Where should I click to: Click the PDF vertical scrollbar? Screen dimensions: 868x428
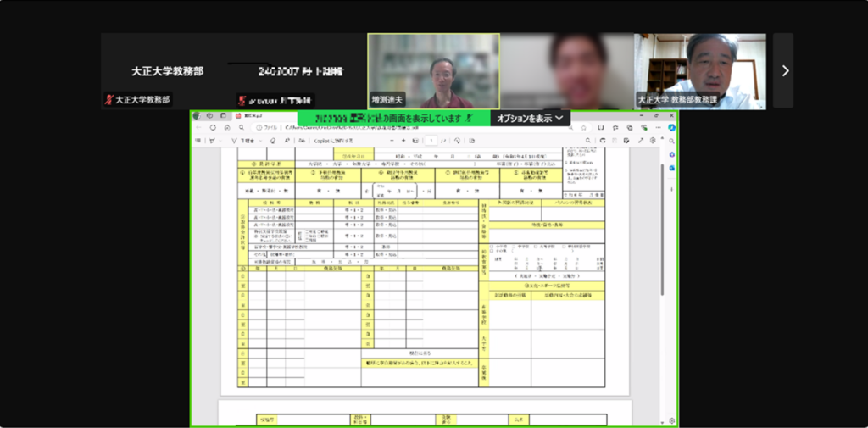(x=662, y=254)
